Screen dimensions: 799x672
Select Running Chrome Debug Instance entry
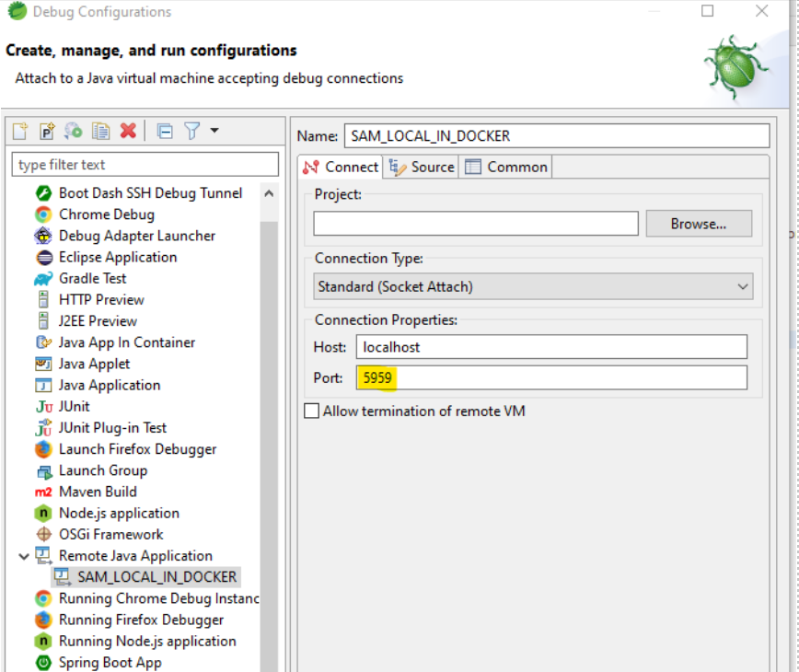(x=159, y=598)
